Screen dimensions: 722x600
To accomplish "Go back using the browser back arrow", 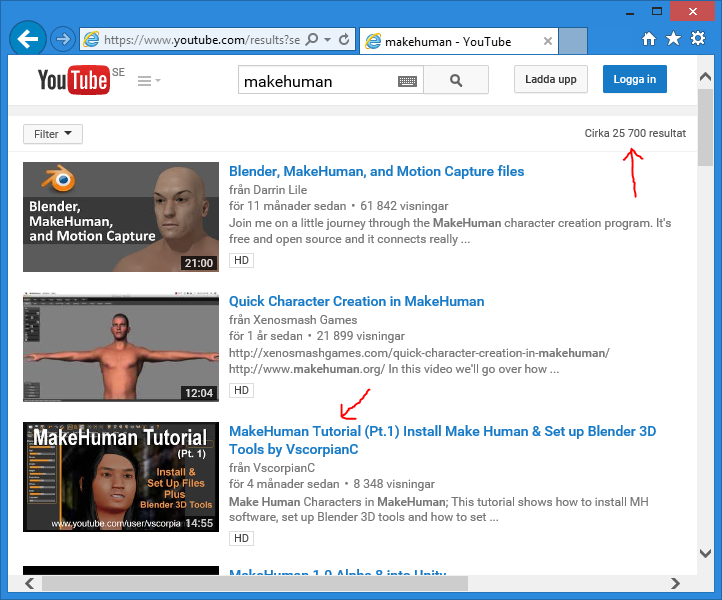I will 28,40.
